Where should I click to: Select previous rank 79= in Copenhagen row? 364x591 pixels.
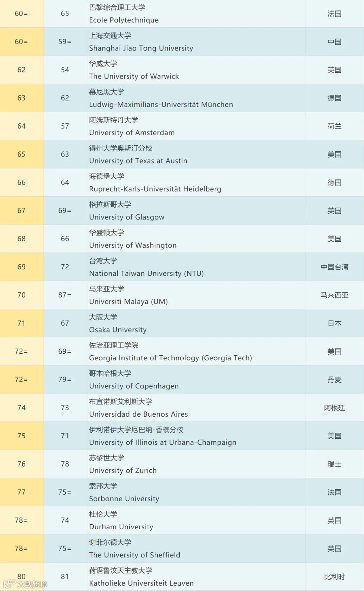point(65,379)
